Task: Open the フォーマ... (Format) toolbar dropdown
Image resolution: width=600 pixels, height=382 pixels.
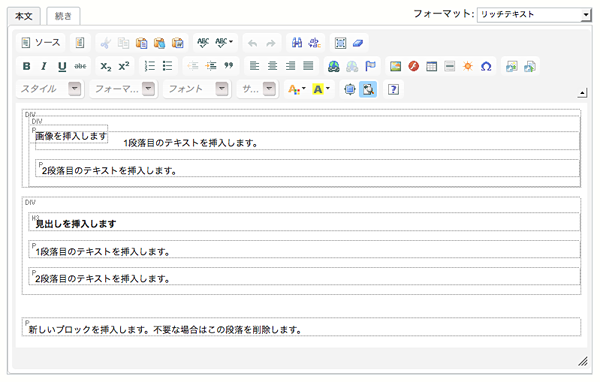Action: [x=124, y=89]
